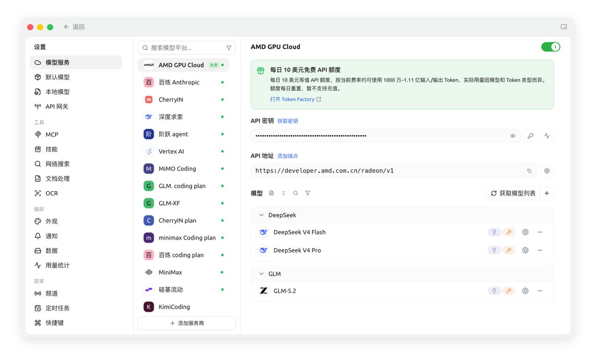Click the API connectivity check icon
The height and width of the screenshot is (364, 596).
point(547,136)
